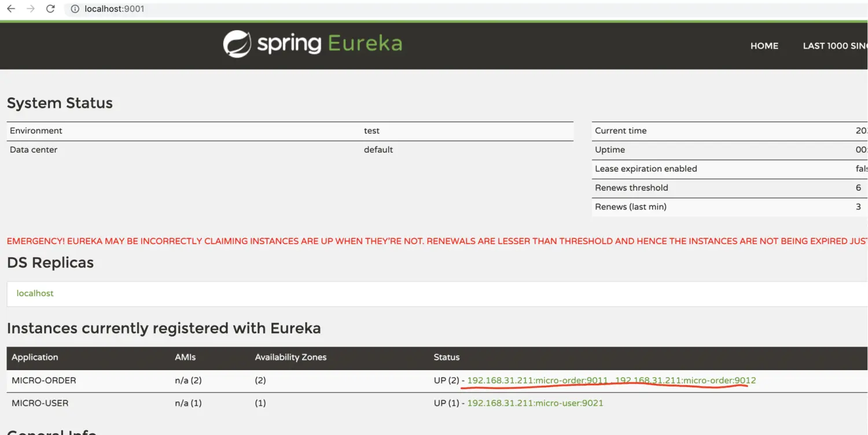
Task: Click the Uptime label
Action: coord(610,150)
